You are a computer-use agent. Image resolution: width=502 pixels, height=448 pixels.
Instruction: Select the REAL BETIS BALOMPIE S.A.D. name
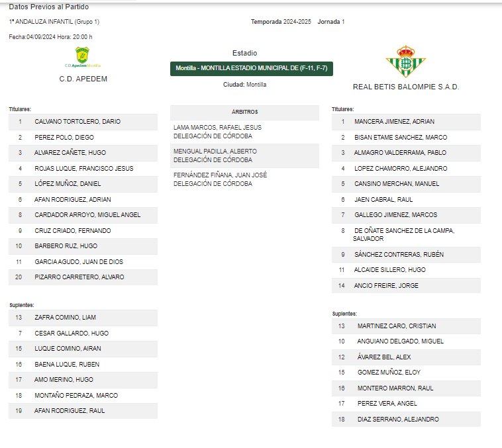[x=406, y=87]
